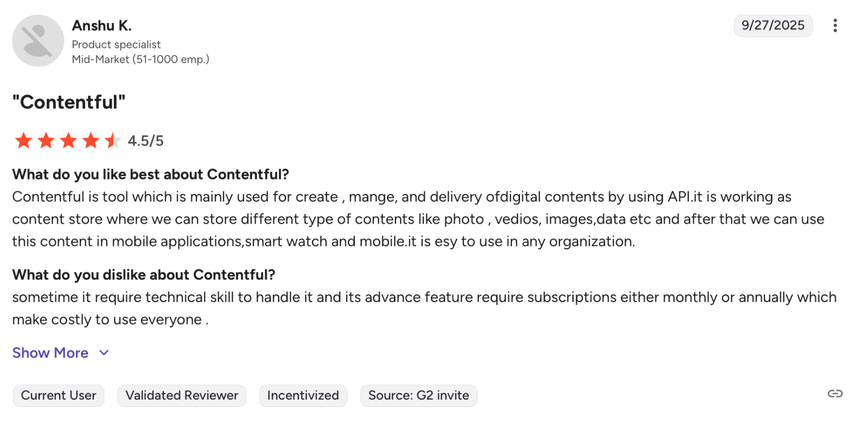Copy review link via chain icon
The image size is (868, 421).
[x=835, y=394]
